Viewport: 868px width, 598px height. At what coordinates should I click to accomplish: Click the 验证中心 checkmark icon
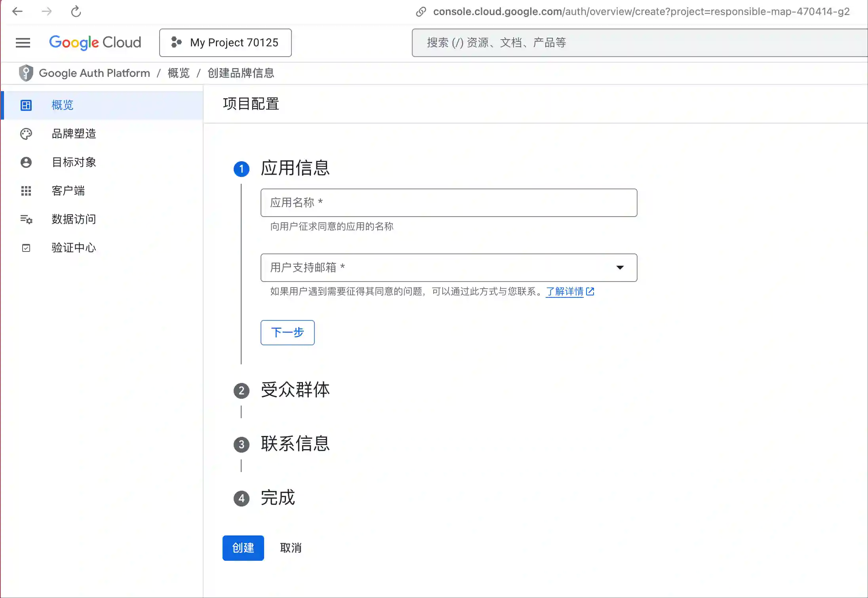[x=26, y=248]
